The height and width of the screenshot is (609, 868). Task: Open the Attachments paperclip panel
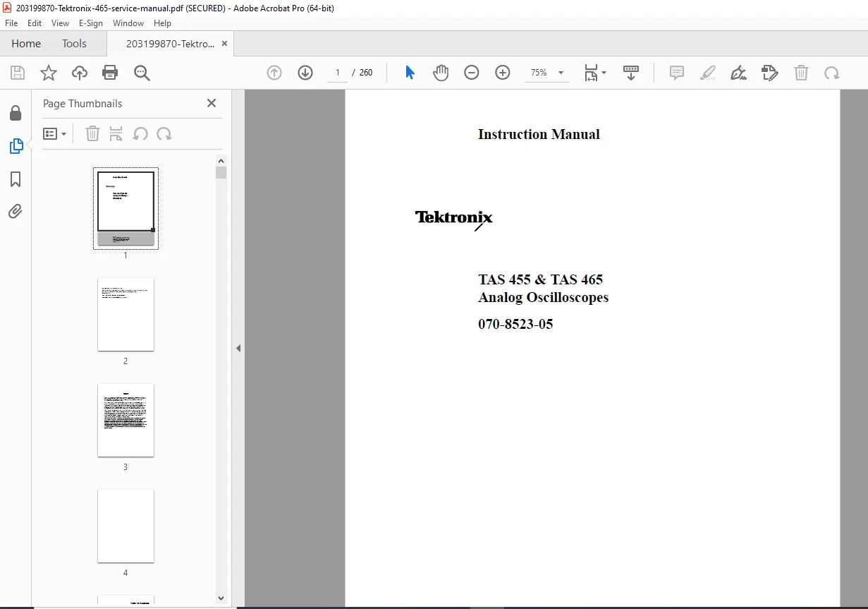(16, 211)
